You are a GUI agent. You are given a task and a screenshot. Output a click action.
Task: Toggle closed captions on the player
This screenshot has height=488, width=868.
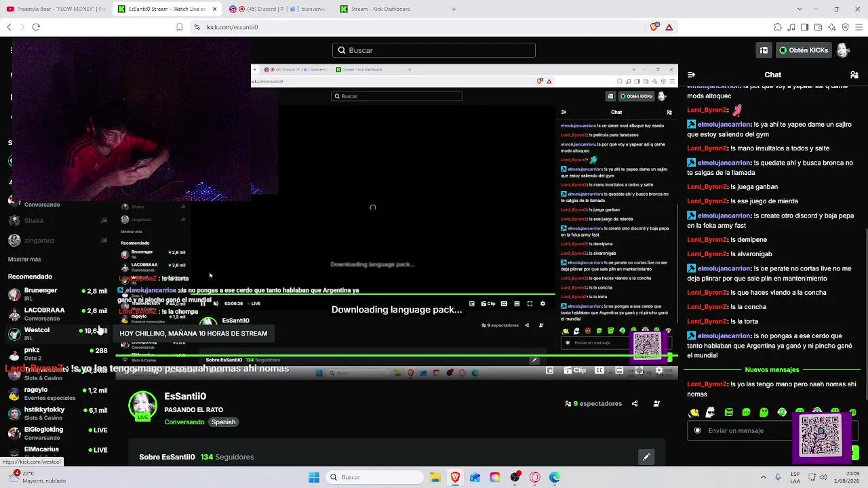point(599,370)
